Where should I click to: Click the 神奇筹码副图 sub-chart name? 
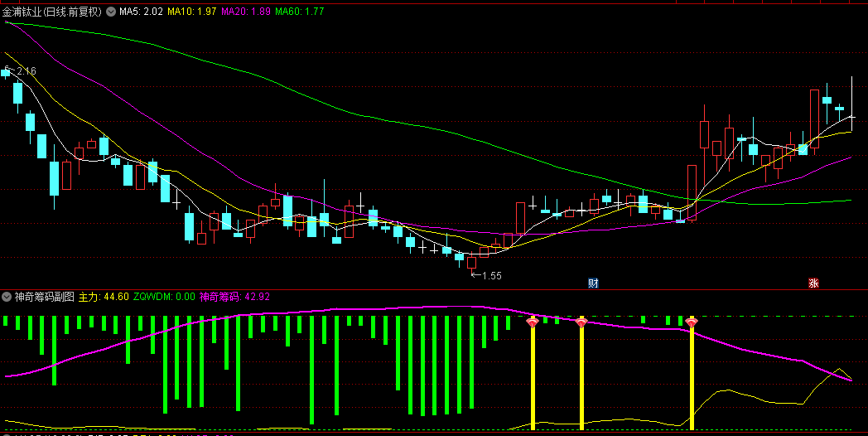point(44,297)
